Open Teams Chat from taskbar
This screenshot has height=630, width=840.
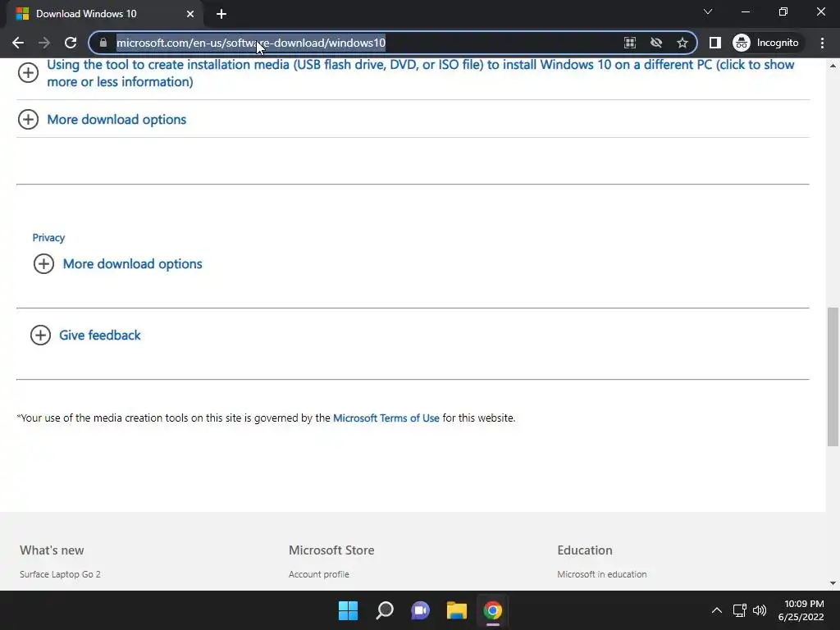tap(421, 610)
